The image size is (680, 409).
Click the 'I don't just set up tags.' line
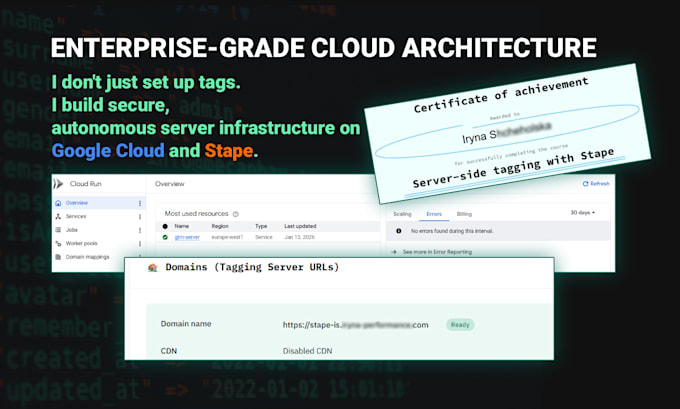pyautogui.click(x=146, y=82)
